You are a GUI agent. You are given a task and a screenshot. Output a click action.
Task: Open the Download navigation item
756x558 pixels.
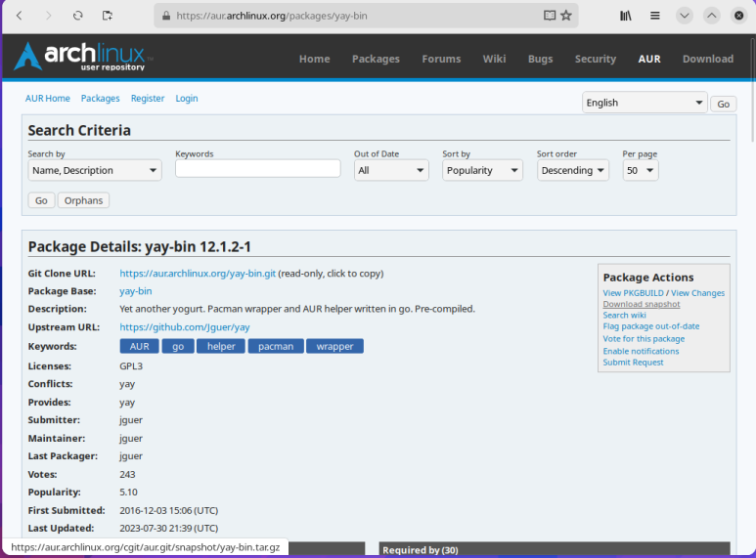click(708, 59)
